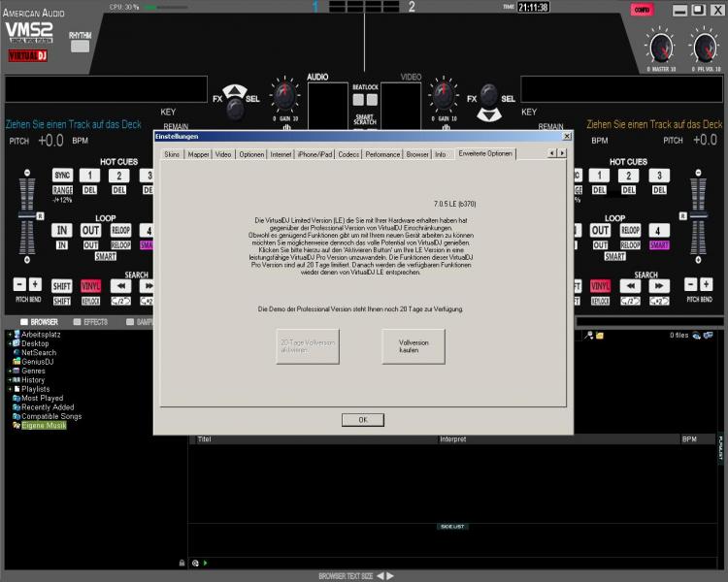
Task: Trigger hot cue 1 on left deck
Action: (89, 175)
